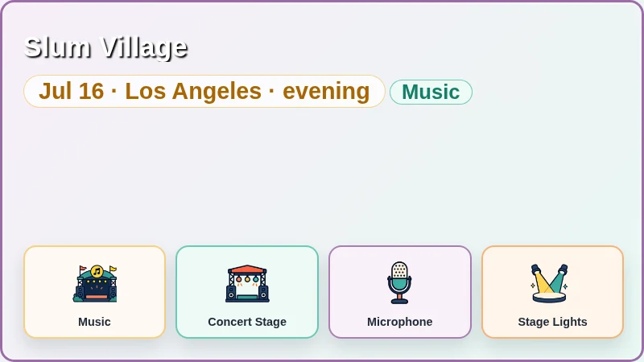Click the music festival stage icon
The width and height of the screenshot is (644, 362).
pos(95,283)
